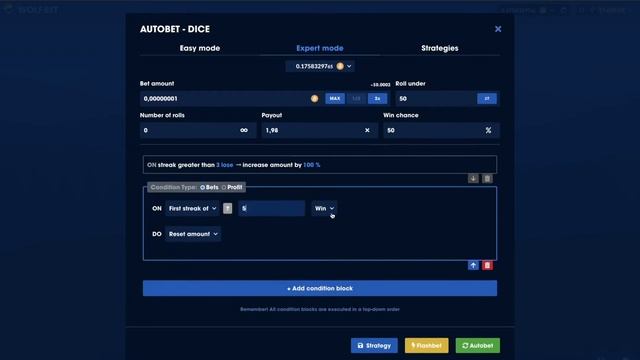Go to the Strategies tab
Image resolution: width=640 pixels, height=360 pixels.
(440, 48)
